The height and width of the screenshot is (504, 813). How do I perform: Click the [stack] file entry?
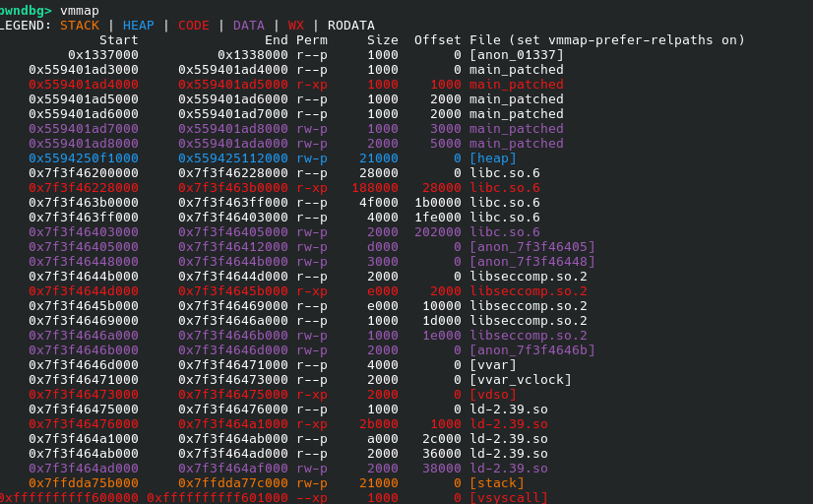coord(497,482)
